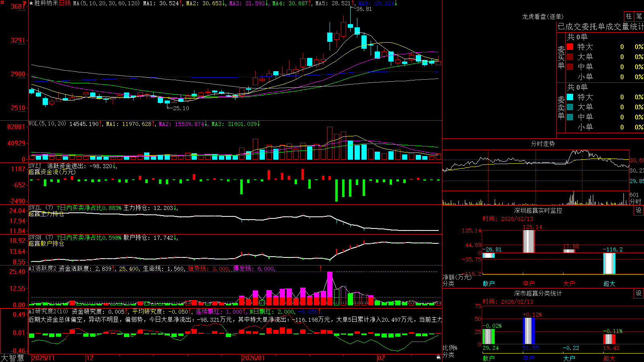Click the dark red 大单 buy-order swatch
This screenshot has height=362, width=644.
point(570,57)
